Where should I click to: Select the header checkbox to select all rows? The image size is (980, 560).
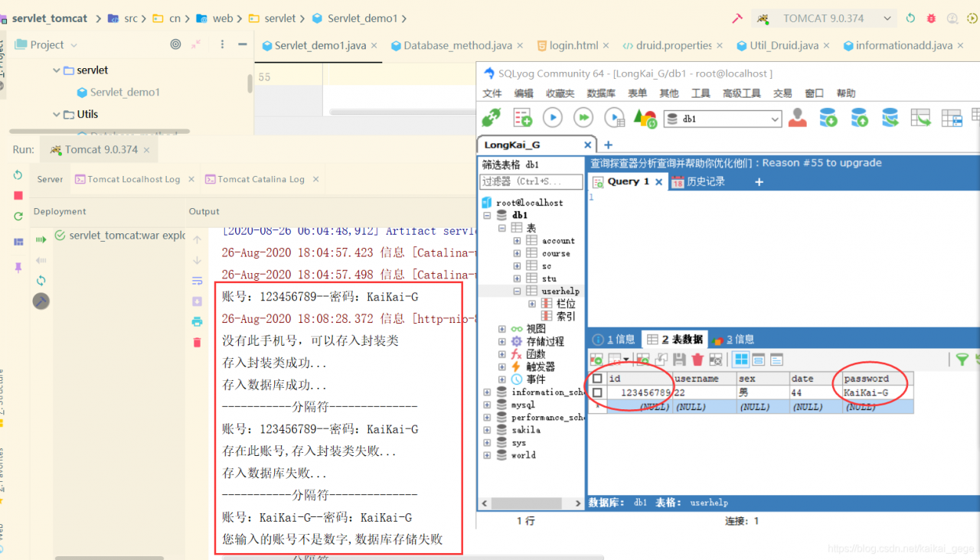[x=596, y=378]
